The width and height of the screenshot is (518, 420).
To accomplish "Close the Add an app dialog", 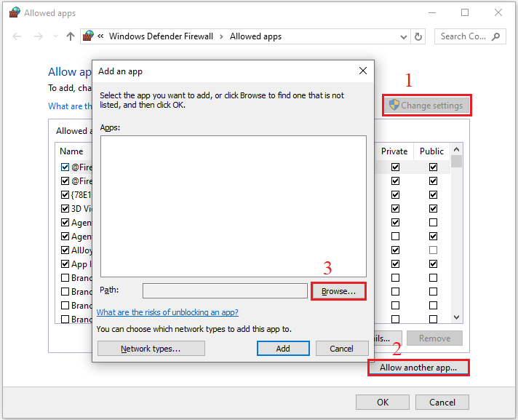I will click(363, 71).
